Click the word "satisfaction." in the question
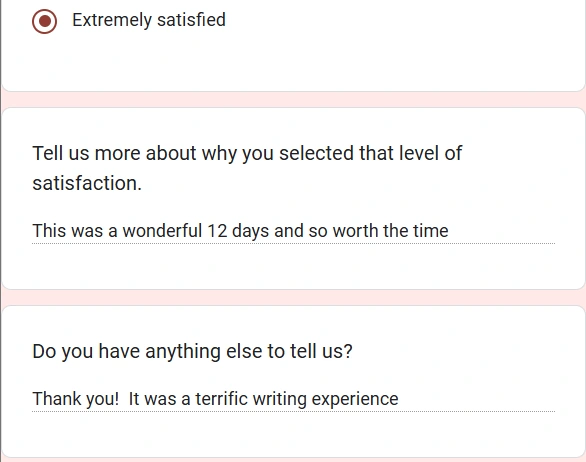 (x=87, y=183)
